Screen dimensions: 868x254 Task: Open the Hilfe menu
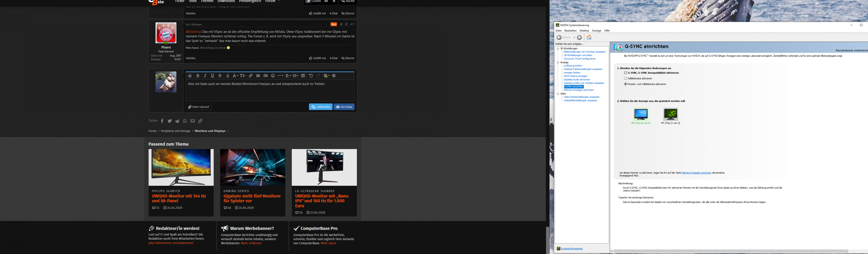607,31
